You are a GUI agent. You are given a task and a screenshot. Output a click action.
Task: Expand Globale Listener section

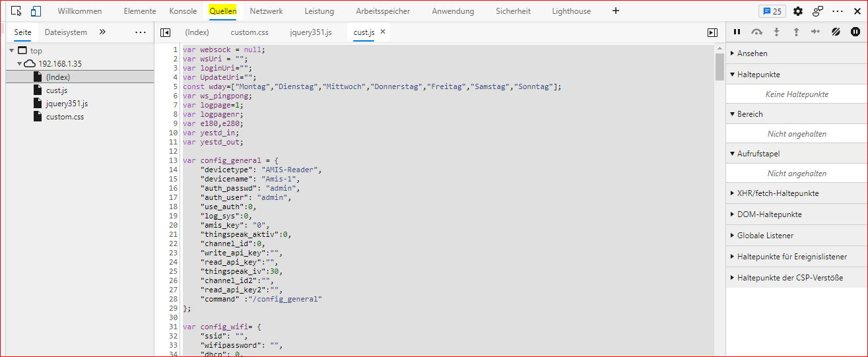pyautogui.click(x=797, y=236)
